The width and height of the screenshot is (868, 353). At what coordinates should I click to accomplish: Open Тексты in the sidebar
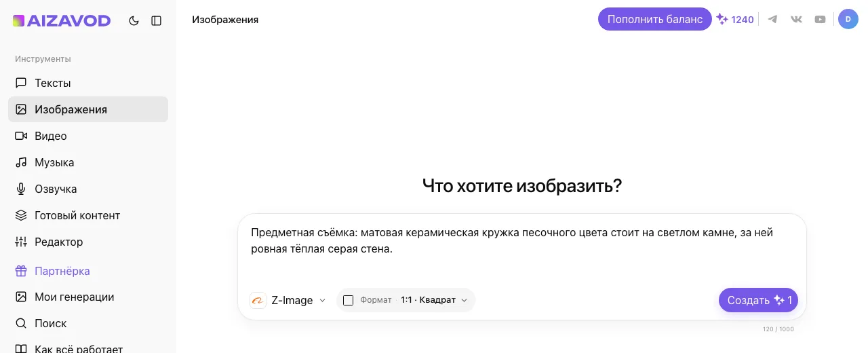pyautogui.click(x=88, y=83)
